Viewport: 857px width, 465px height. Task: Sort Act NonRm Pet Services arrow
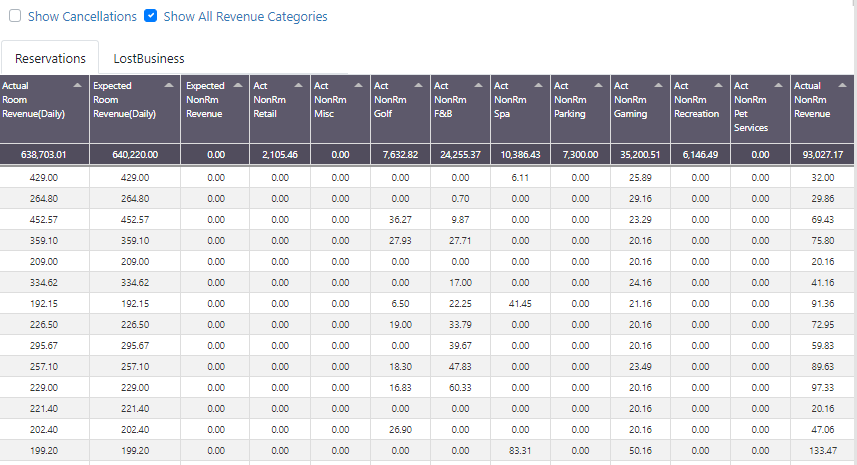pyautogui.click(x=779, y=85)
